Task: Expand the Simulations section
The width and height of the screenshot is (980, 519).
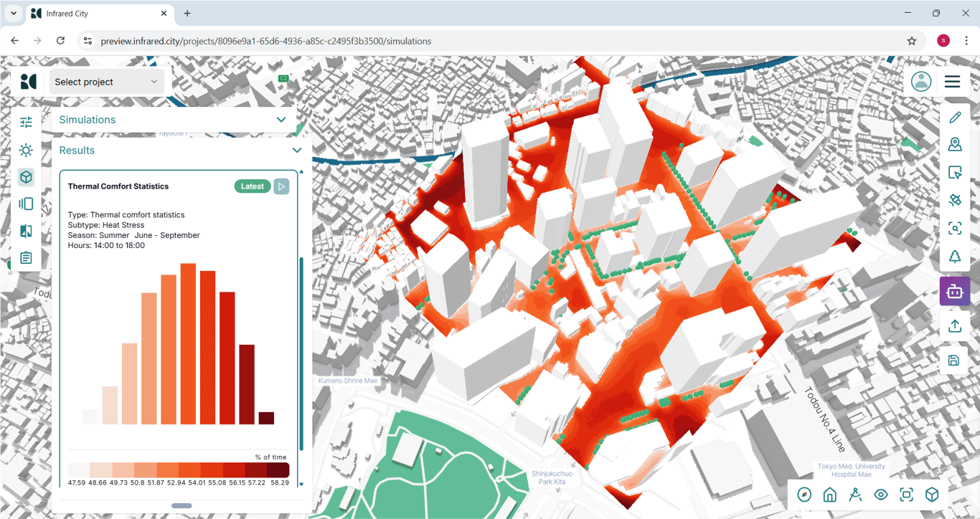Action: 174,120
